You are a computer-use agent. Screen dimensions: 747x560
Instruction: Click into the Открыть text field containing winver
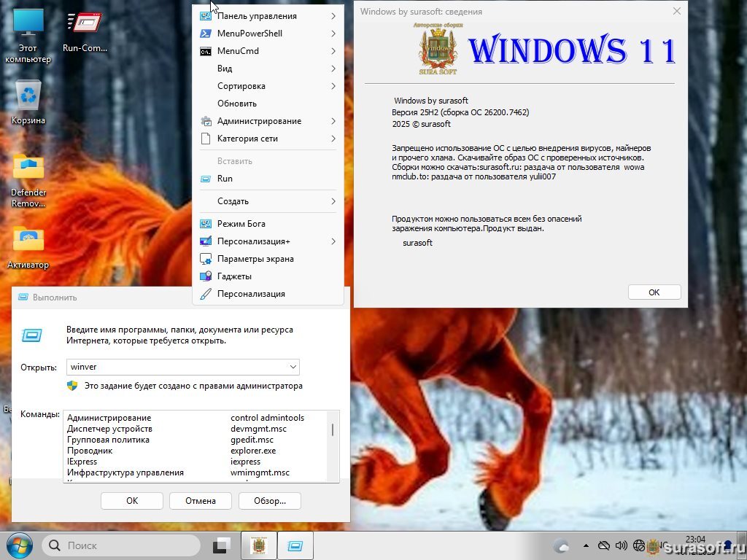coord(177,367)
